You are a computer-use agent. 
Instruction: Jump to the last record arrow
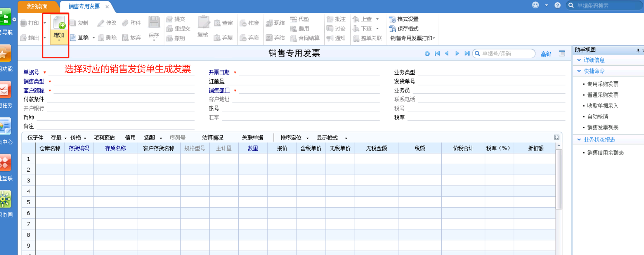point(467,54)
